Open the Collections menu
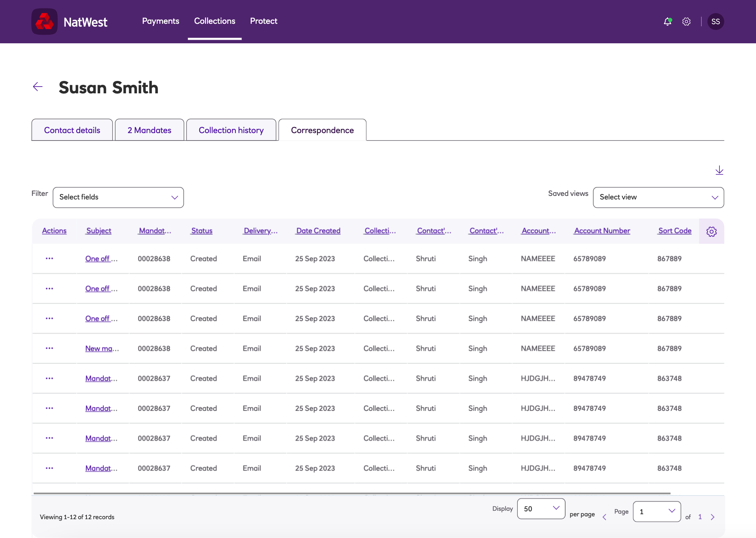The width and height of the screenshot is (756, 538). [215, 21]
